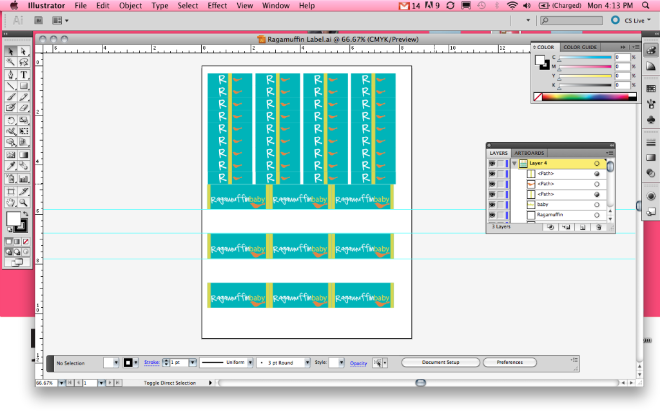Select the Direct Selection tool
The height and width of the screenshot is (413, 660).
click(24, 51)
